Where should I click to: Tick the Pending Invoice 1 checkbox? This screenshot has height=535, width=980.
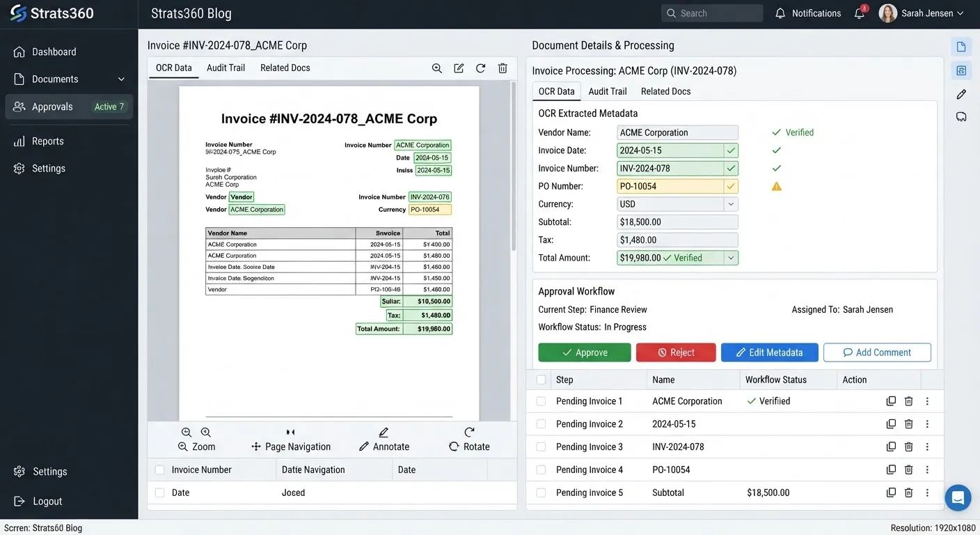(541, 401)
